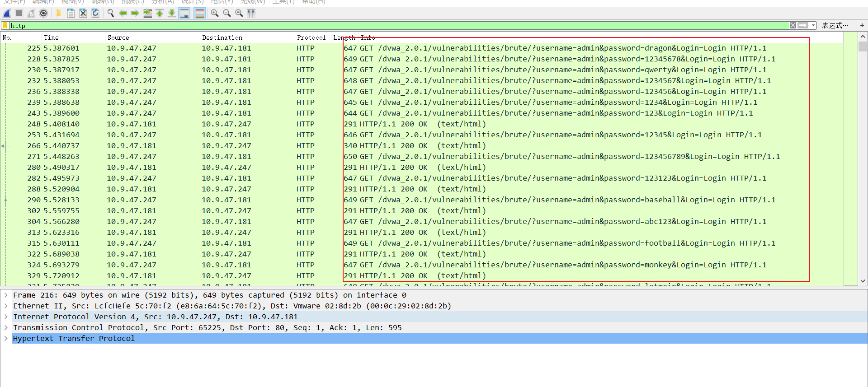Jump to the last packet
The image size is (868, 387).
(172, 13)
